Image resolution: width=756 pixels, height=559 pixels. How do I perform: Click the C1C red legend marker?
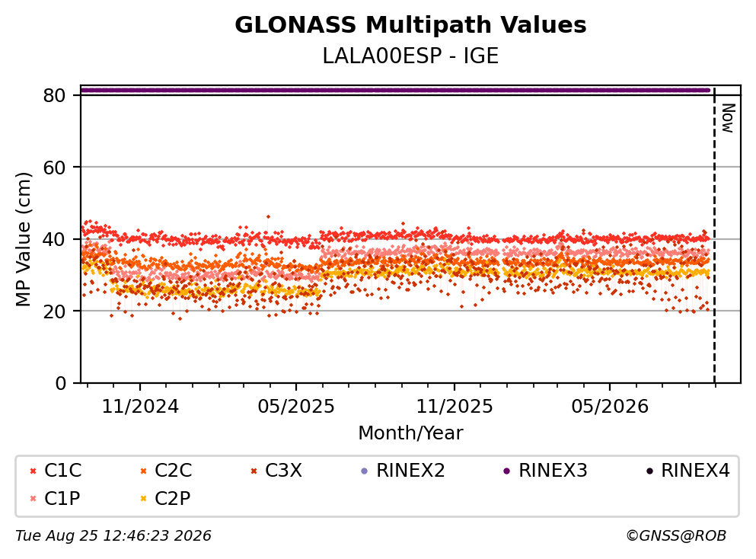click(x=33, y=471)
